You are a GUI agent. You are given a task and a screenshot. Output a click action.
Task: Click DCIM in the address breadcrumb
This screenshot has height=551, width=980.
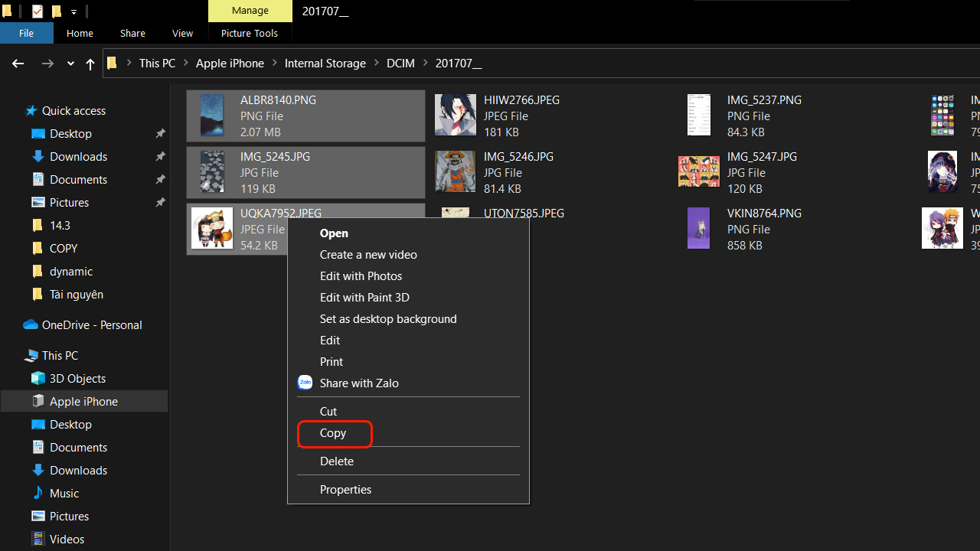tap(400, 64)
